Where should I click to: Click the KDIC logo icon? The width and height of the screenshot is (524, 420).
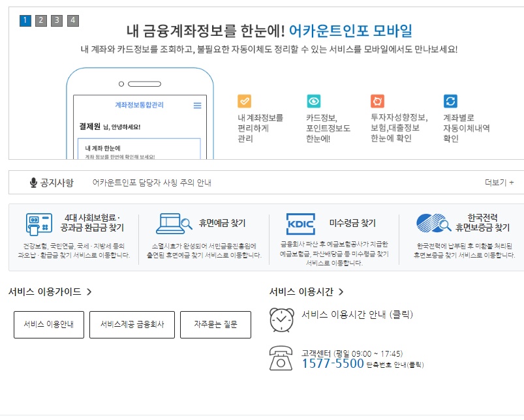tap(301, 224)
